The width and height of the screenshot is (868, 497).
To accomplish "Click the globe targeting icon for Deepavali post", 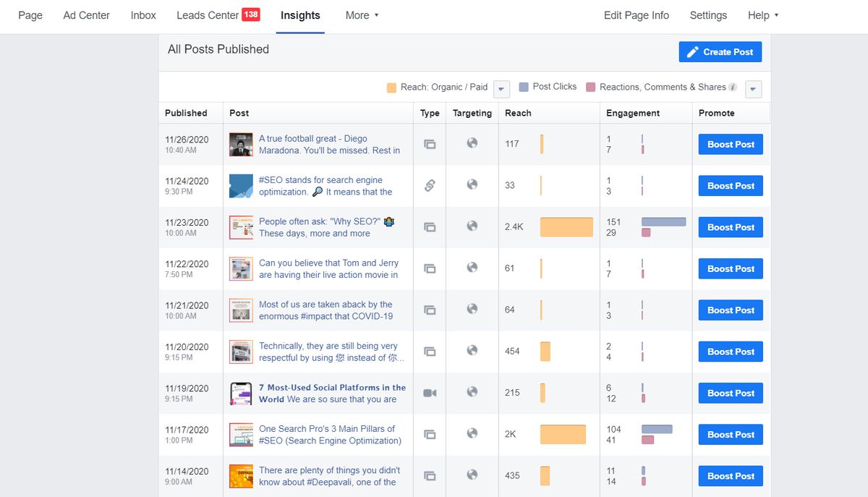I will click(472, 475).
